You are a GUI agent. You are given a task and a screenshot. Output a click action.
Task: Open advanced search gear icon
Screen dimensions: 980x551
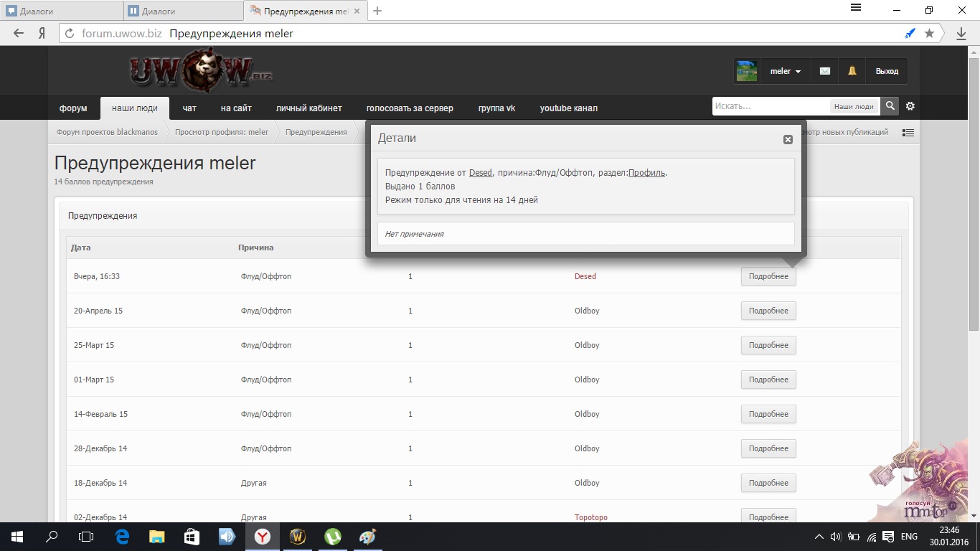click(910, 106)
